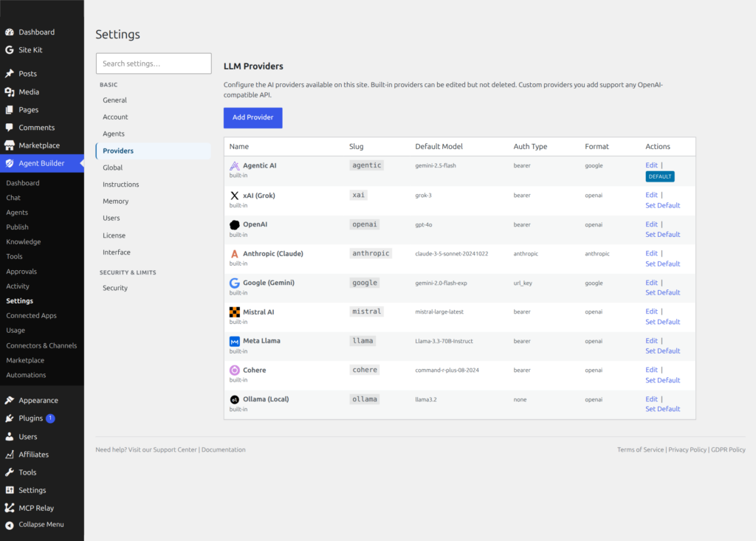The image size is (756, 541).
Task: Open the Terms of Service link
Action: pos(640,450)
